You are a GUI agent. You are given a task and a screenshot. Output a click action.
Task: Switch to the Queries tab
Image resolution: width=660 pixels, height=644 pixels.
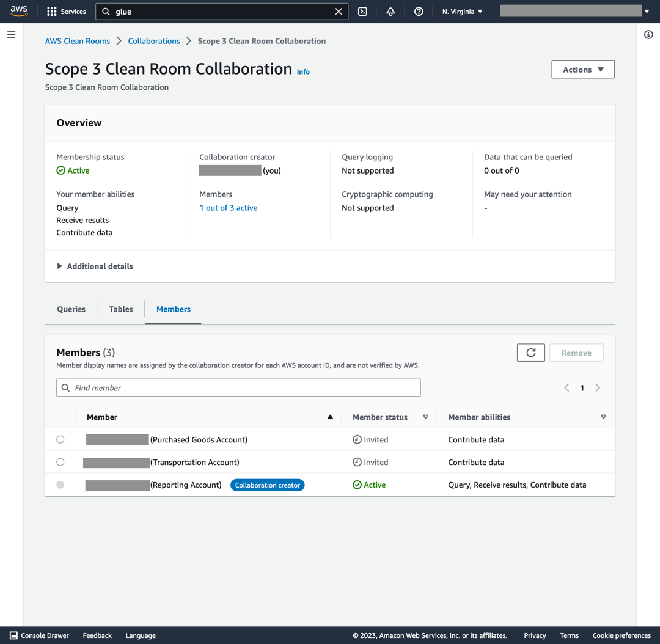tap(71, 309)
